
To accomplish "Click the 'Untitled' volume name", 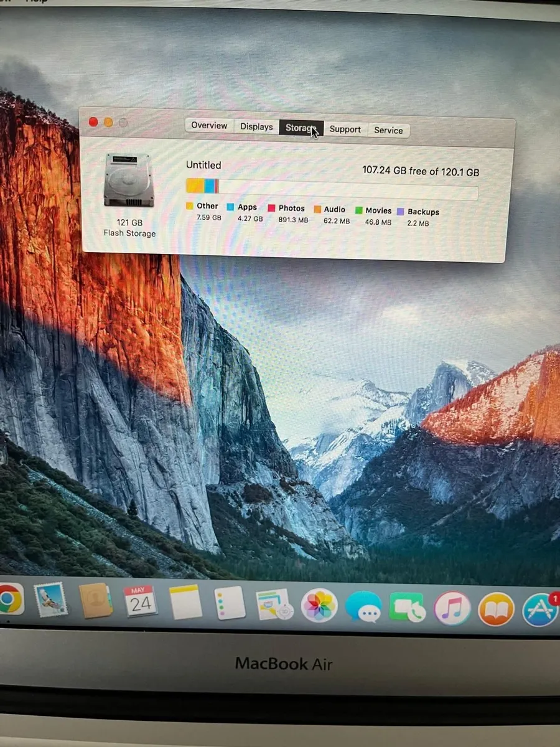I will click(x=203, y=165).
